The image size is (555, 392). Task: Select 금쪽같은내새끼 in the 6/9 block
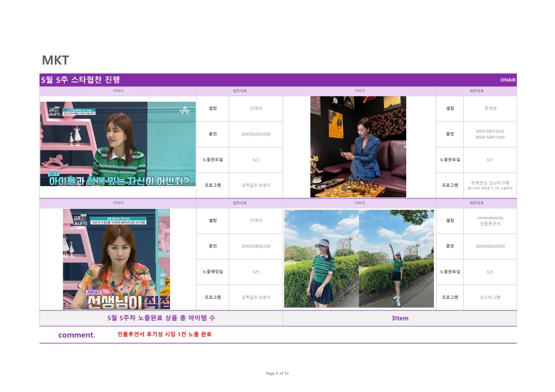256,298
